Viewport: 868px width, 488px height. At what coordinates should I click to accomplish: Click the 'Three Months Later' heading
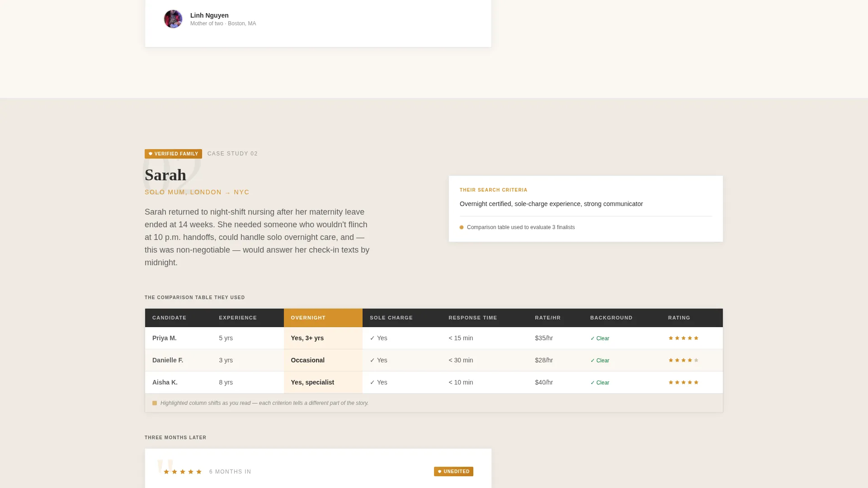(x=175, y=437)
